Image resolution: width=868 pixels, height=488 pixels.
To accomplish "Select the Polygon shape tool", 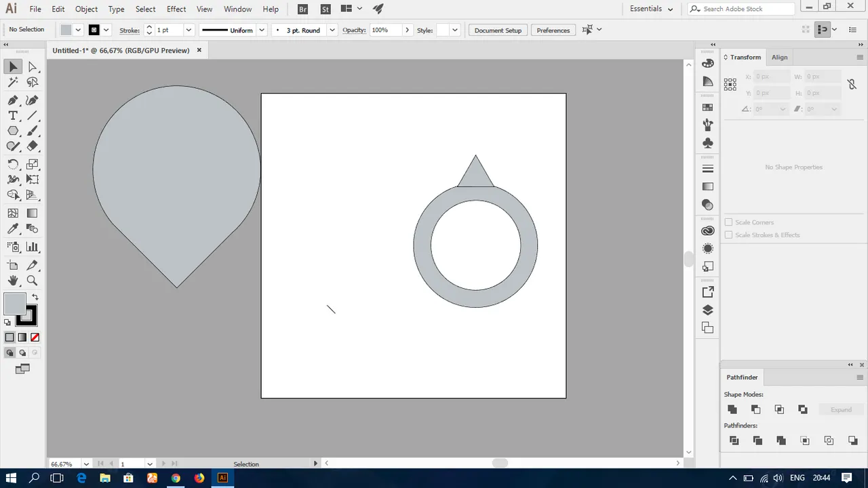I will tap(13, 131).
